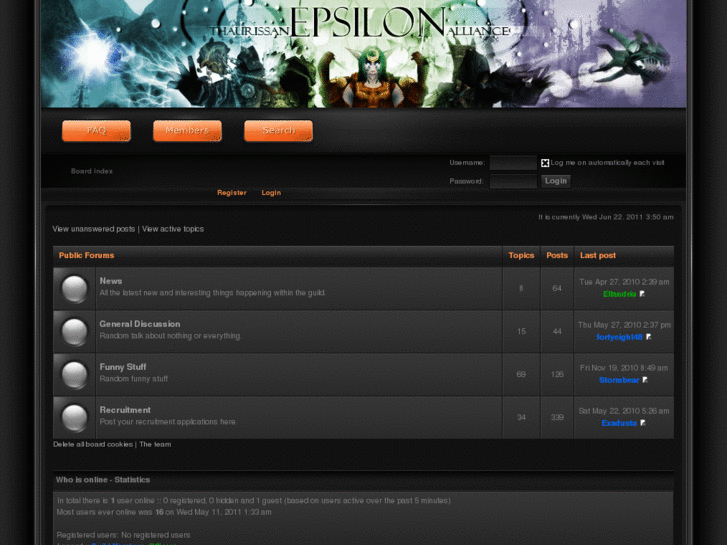Viewport: 727px width, 545px height.
Task: View latest post icon beside fortyeight48
Action: pyautogui.click(x=649, y=337)
